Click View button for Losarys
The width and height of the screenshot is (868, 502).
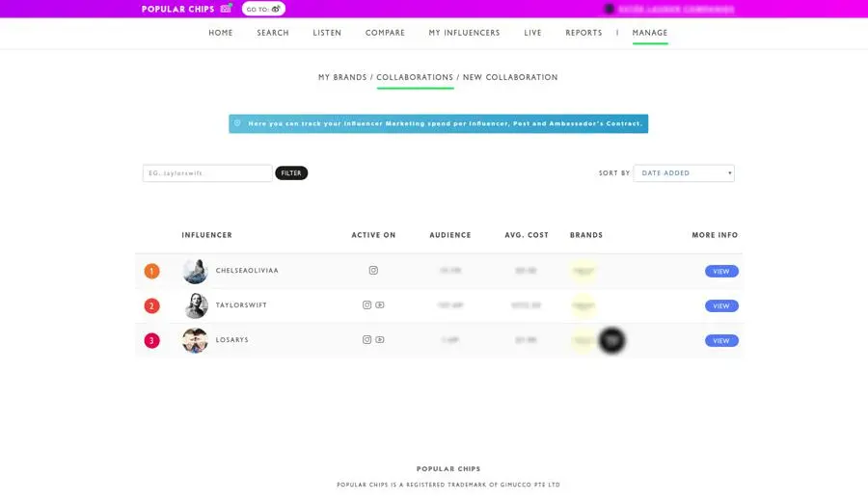721,341
